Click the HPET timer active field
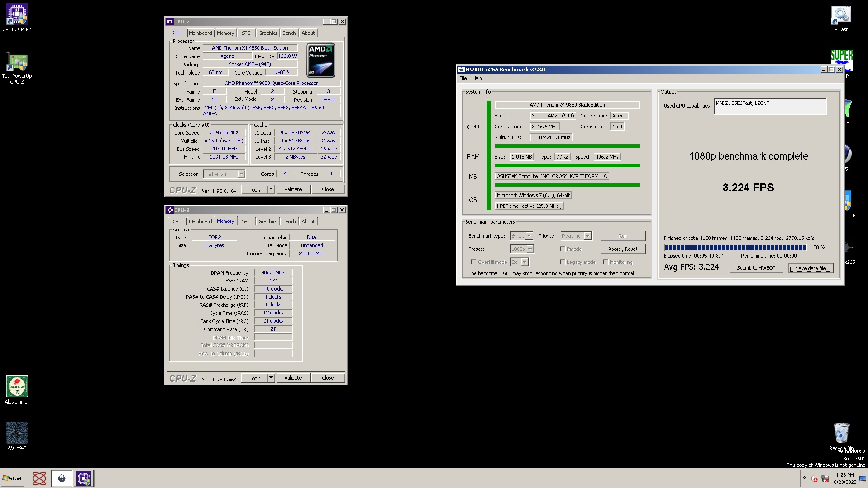The width and height of the screenshot is (868, 488). point(529,206)
